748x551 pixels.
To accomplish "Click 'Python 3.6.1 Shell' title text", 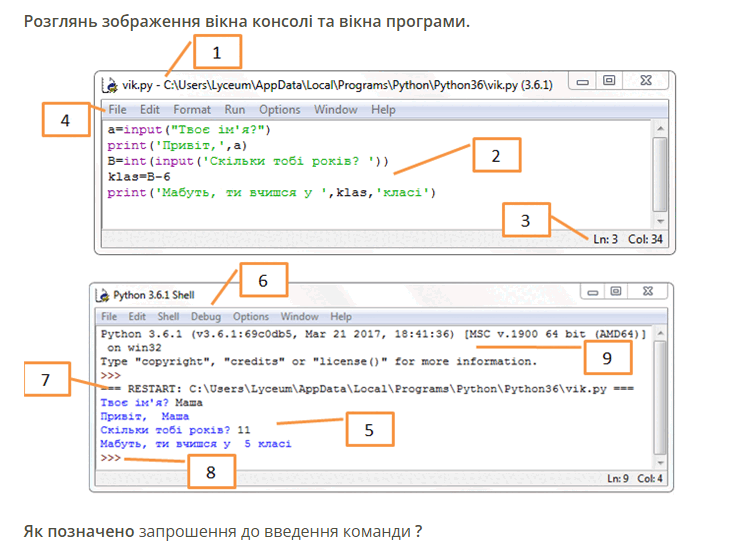I will 154,295.
